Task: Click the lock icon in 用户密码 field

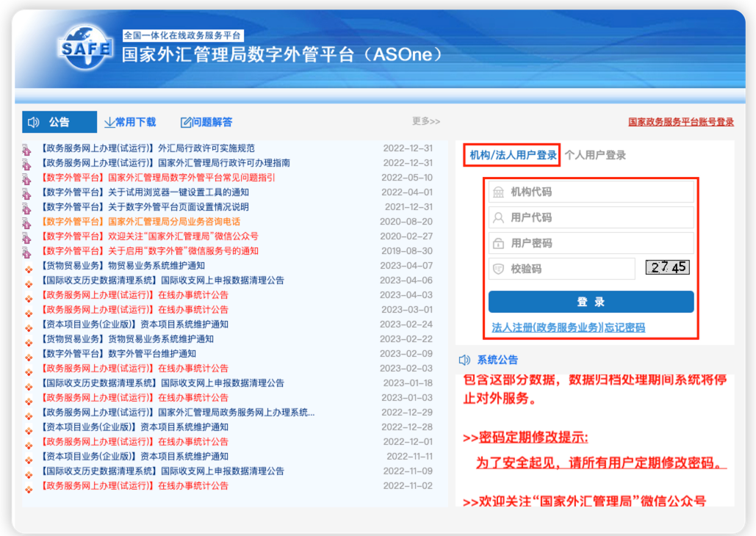Action: pos(498,244)
